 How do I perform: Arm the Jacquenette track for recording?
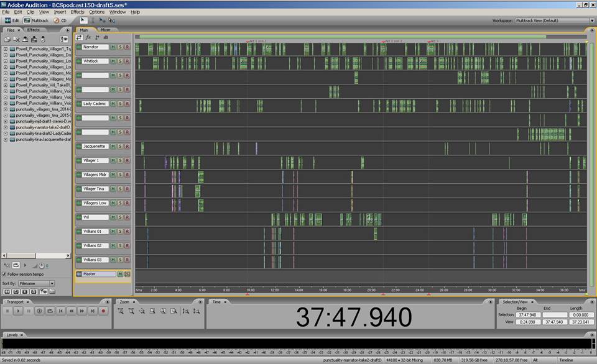127,147
